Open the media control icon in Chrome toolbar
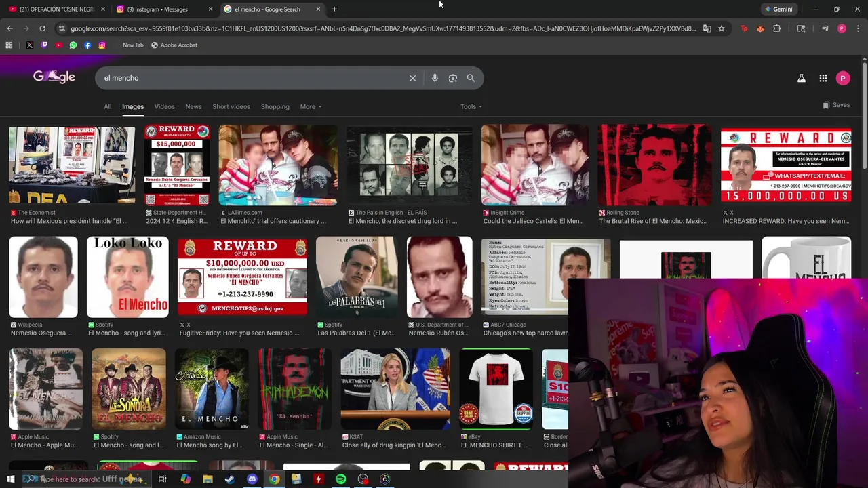Viewport: 868px width, 488px height. [x=825, y=28]
